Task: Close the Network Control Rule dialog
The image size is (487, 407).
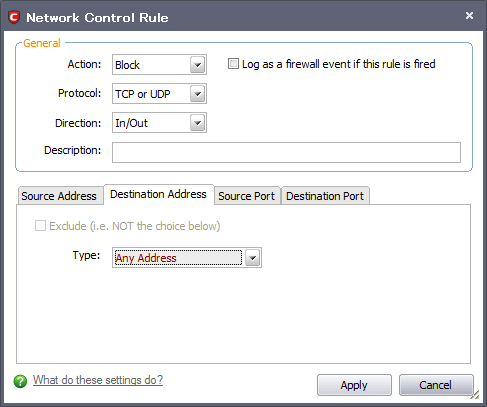Action: tap(469, 15)
